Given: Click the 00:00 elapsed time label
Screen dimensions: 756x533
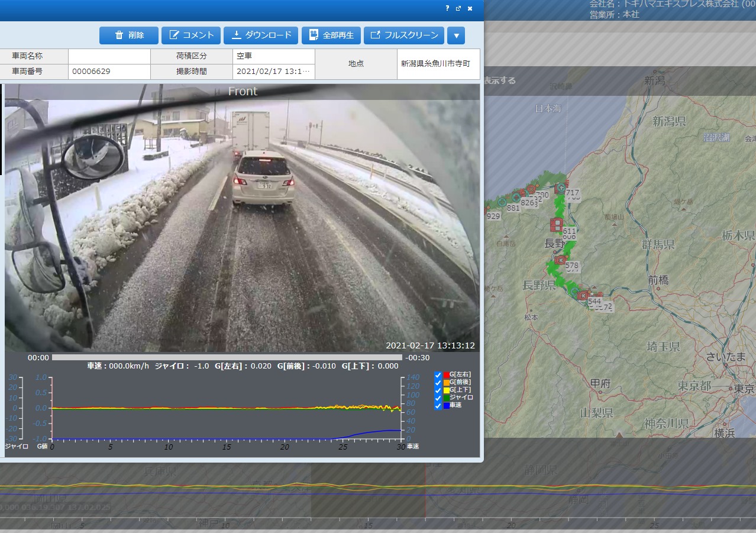Looking at the screenshot, I should [x=38, y=358].
